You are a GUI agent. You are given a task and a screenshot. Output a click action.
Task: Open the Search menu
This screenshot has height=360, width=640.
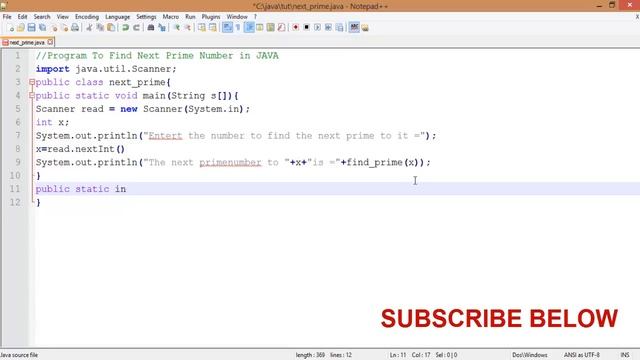(x=42, y=17)
